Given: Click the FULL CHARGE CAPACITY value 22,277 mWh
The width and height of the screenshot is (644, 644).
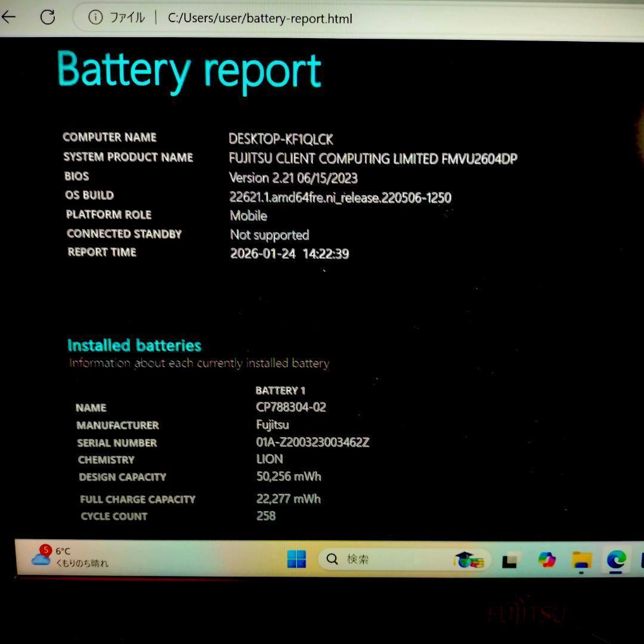Looking at the screenshot, I should tap(289, 499).
